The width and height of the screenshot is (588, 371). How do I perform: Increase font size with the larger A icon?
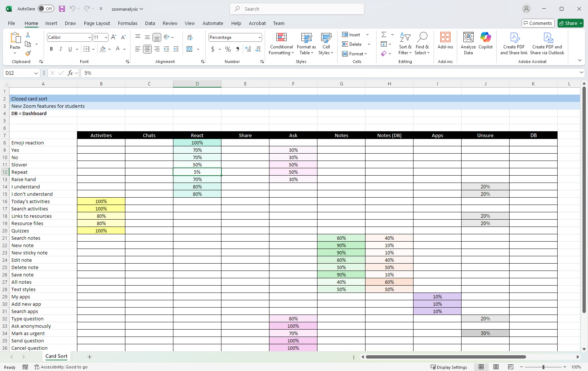[x=114, y=37]
